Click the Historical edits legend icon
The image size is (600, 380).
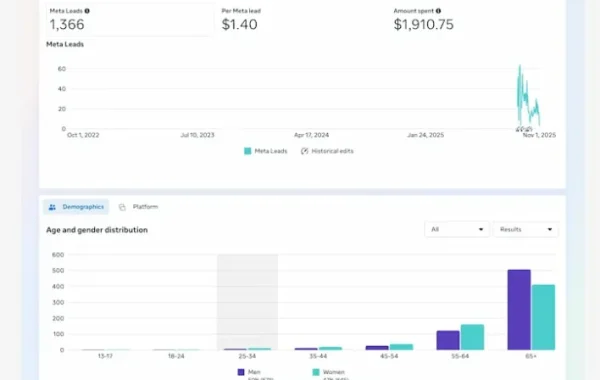click(x=304, y=151)
